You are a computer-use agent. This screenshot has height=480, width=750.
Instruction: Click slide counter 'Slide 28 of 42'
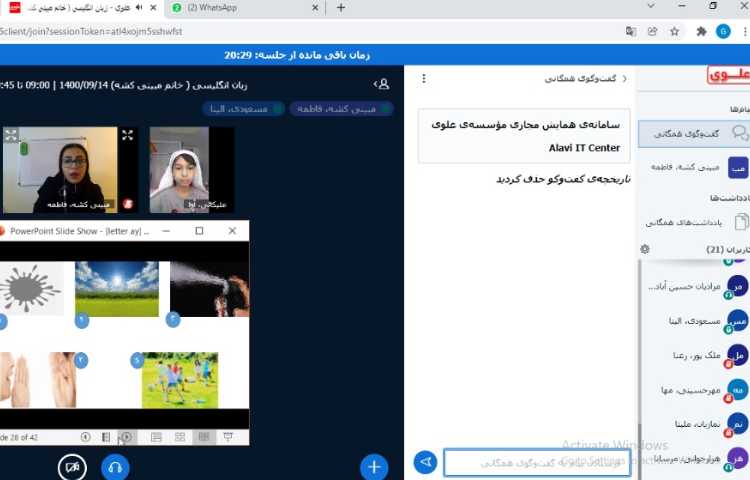(x=19, y=437)
